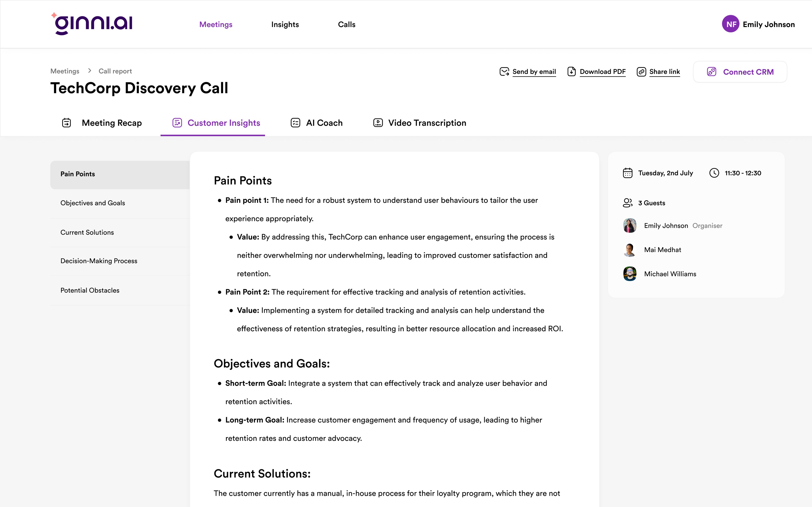The width and height of the screenshot is (812, 507).
Task: Select Potential Obstacles in the sidebar
Action: pyautogui.click(x=90, y=290)
